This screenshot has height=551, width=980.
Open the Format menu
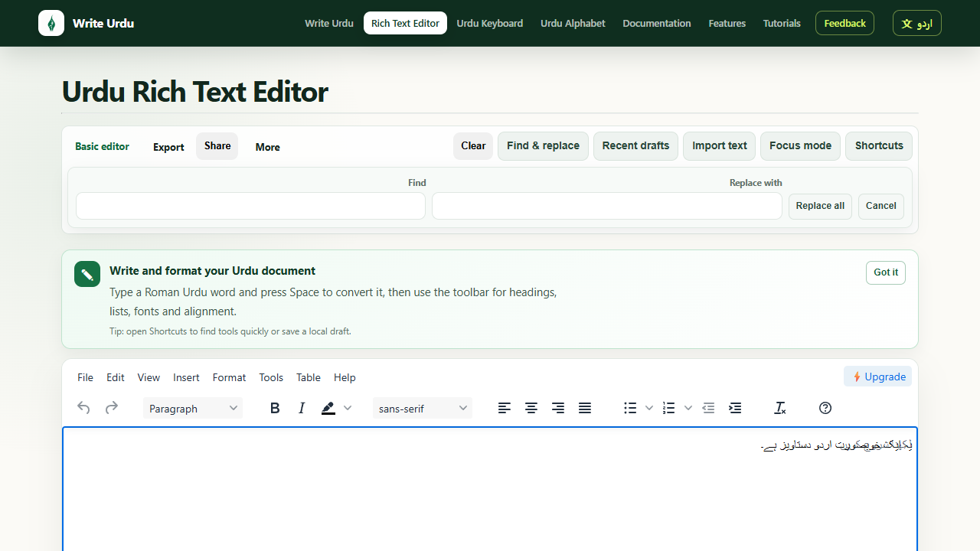[229, 377]
